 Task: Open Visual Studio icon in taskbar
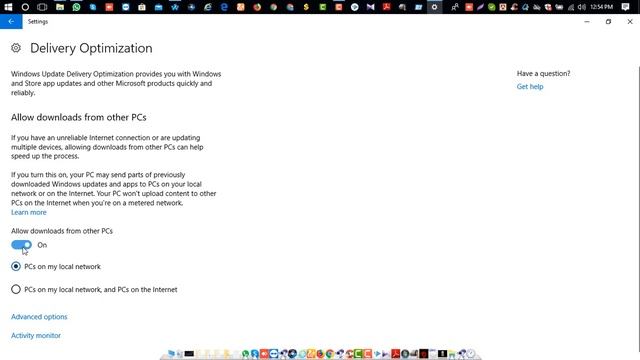pyautogui.click(x=371, y=7)
